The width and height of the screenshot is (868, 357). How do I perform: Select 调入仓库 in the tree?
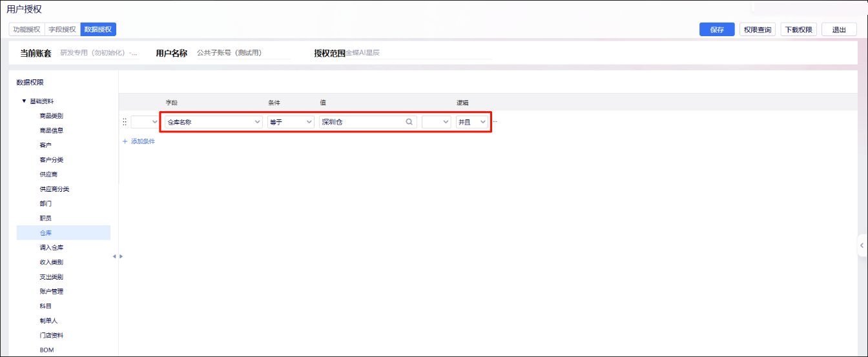pos(51,247)
